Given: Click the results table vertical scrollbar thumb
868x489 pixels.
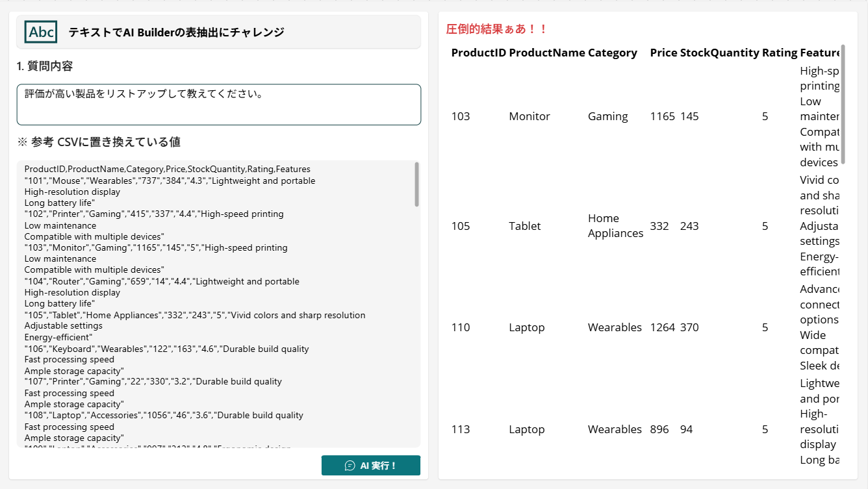Looking at the screenshot, I should click(x=843, y=104).
